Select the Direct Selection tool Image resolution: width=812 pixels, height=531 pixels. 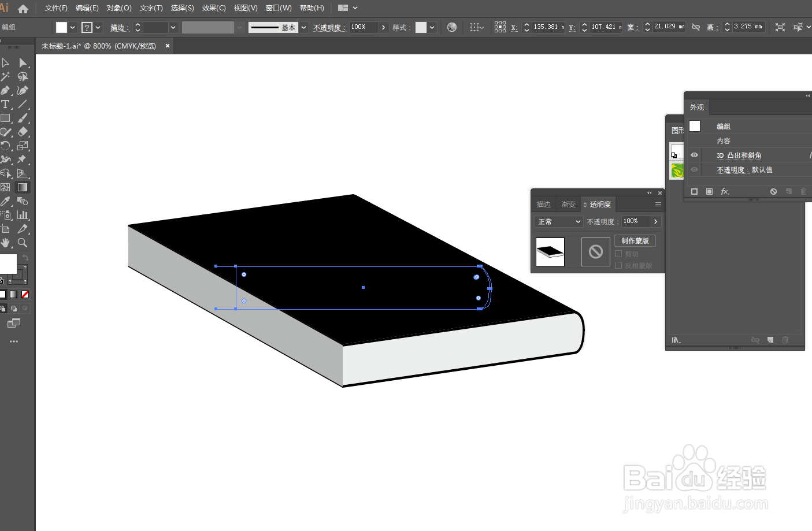23,62
